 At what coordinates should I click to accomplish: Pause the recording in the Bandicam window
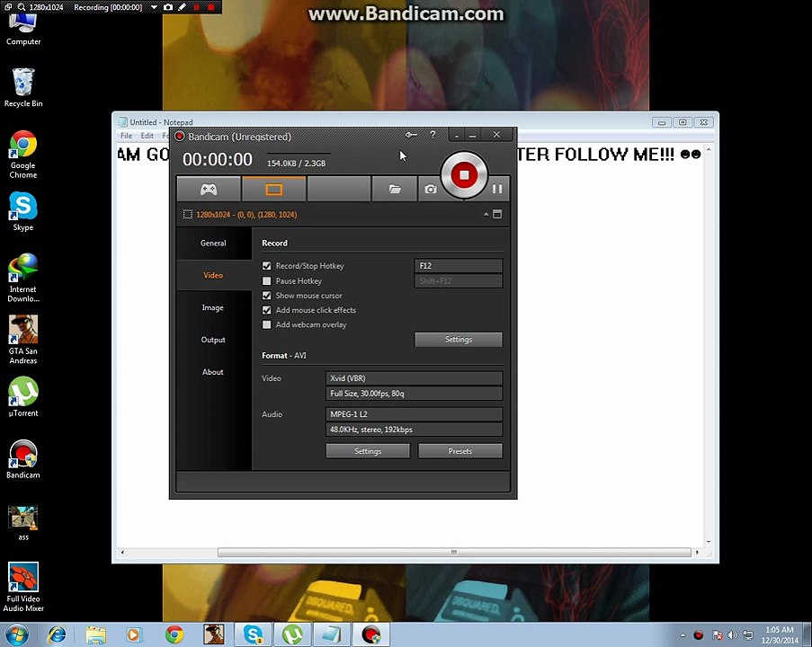pyautogui.click(x=497, y=189)
